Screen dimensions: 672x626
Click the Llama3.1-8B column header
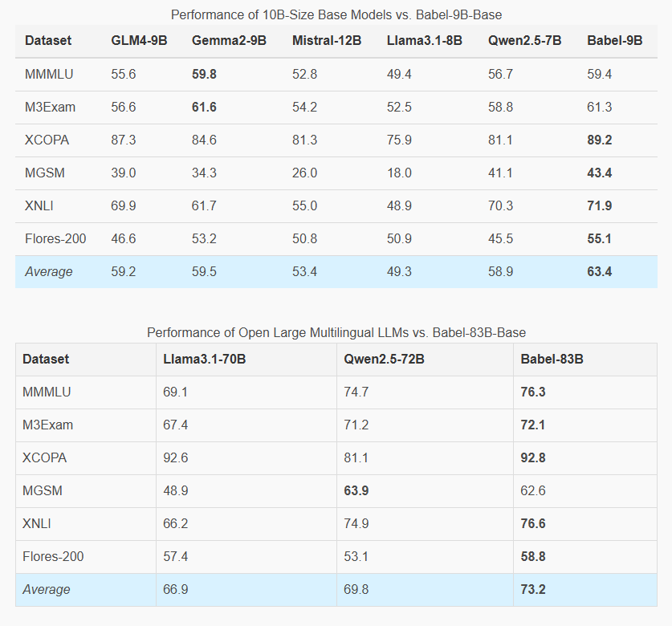(424, 41)
